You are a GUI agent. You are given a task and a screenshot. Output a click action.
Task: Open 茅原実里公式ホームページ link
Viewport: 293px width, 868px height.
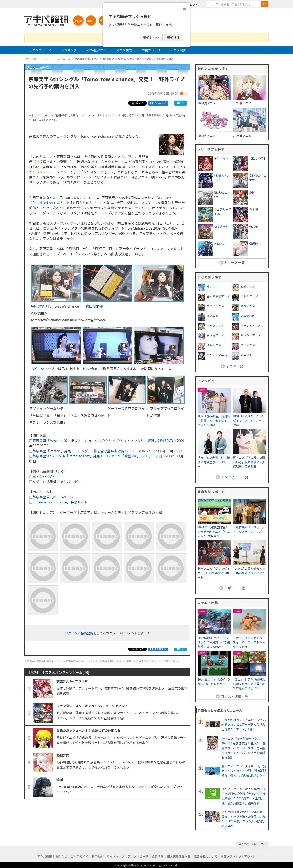(53, 497)
